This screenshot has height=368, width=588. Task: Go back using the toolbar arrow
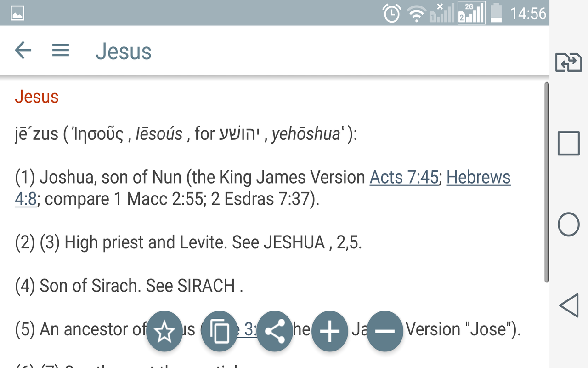pos(22,51)
